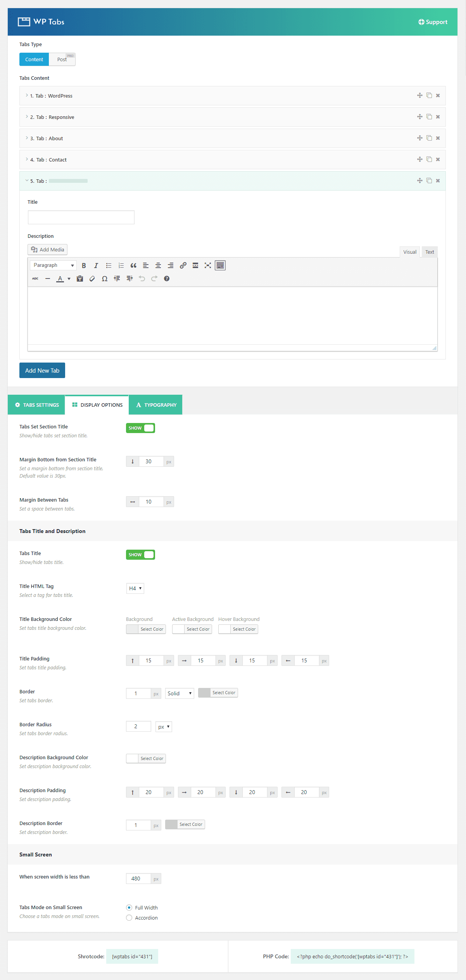Pick Hover Background color
This screenshot has width=466, height=980.
click(238, 629)
